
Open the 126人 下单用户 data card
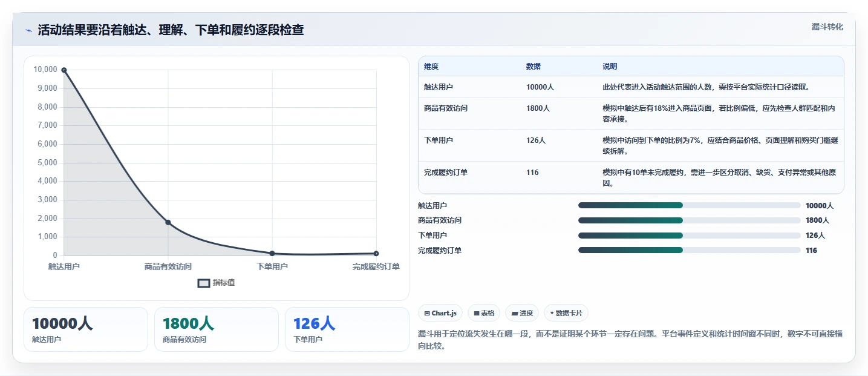click(347, 329)
